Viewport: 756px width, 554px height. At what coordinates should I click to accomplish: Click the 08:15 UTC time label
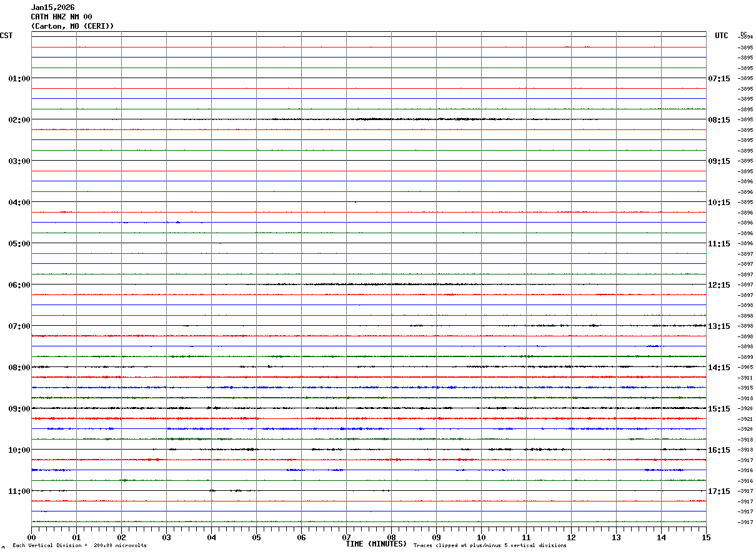tap(719, 120)
